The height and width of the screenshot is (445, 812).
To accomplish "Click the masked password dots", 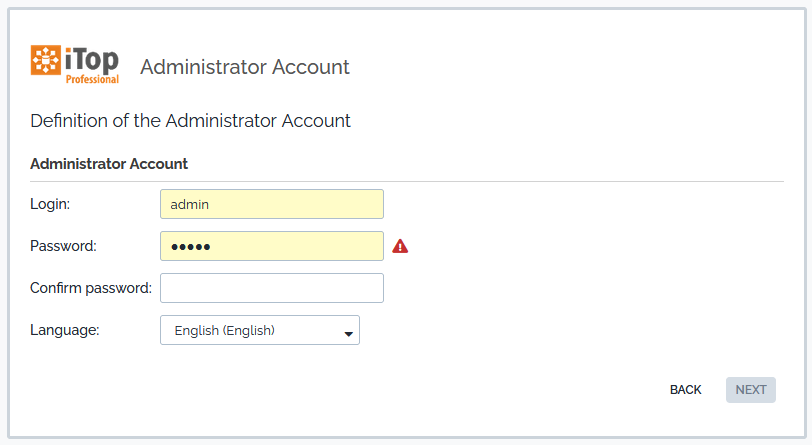I will point(190,247).
